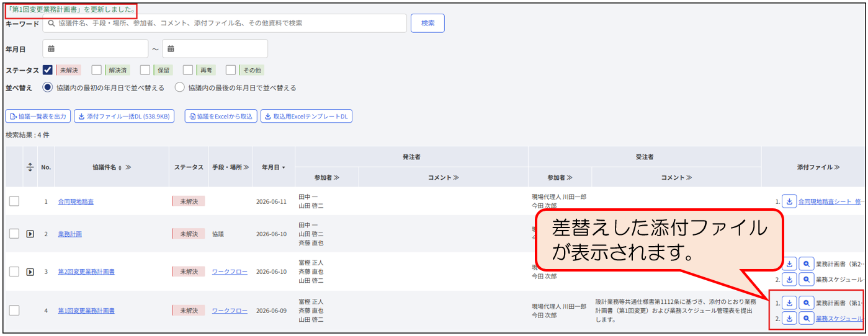Viewport: 868px width, 336px height.
Task: Click 添付ファイル一括DL (538.9KB) button
Action: point(124,116)
